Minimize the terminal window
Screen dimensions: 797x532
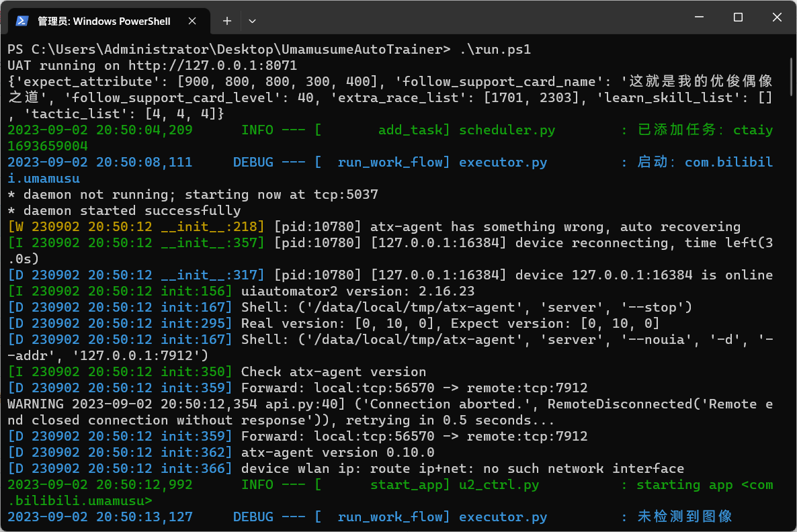(699, 17)
